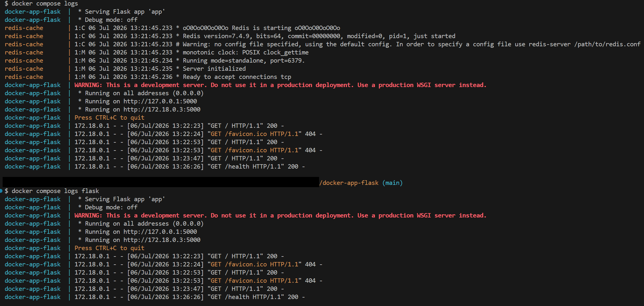Click 'Ready to accept connections tcp' line
644x306 pixels.
pyautogui.click(x=237, y=77)
